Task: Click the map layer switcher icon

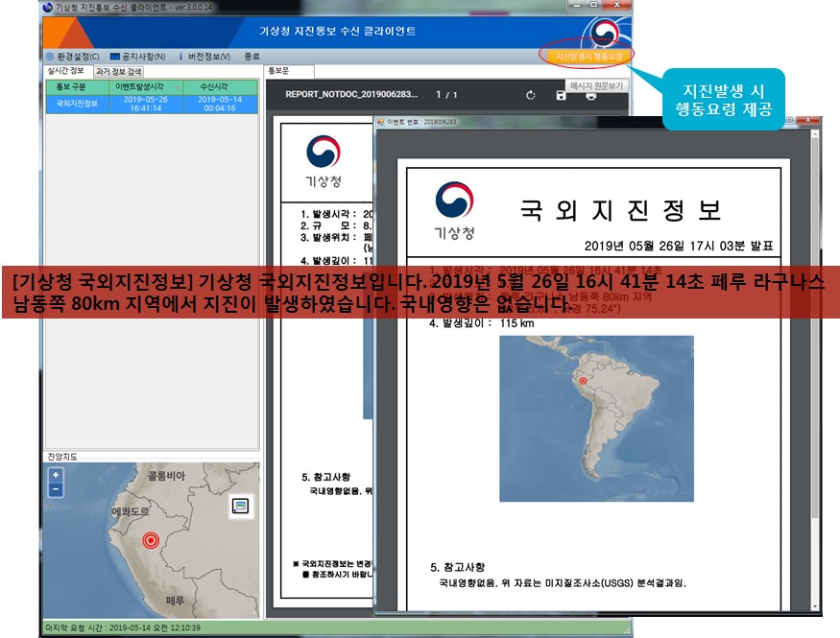Action: coord(240,506)
